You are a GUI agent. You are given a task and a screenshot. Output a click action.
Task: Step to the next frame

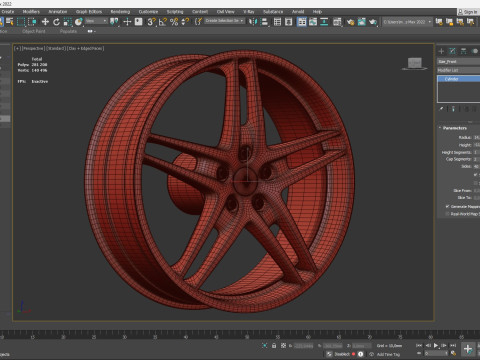(x=444, y=346)
